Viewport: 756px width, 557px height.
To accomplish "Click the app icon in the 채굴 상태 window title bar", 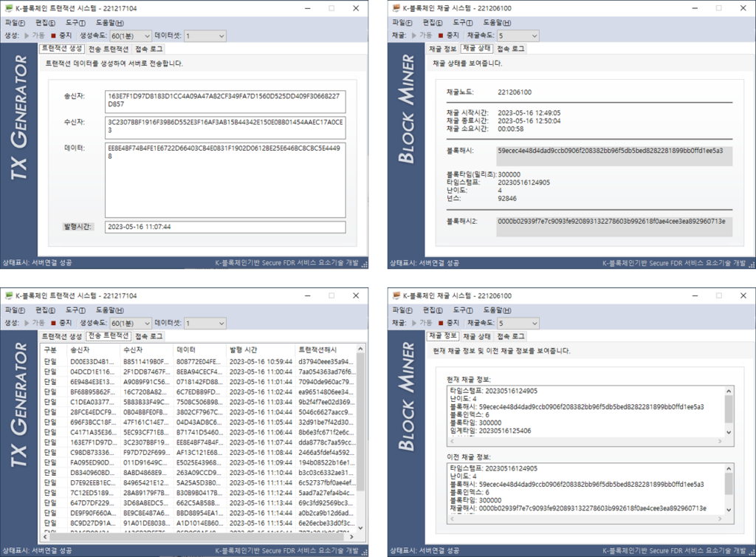I will [396, 8].
